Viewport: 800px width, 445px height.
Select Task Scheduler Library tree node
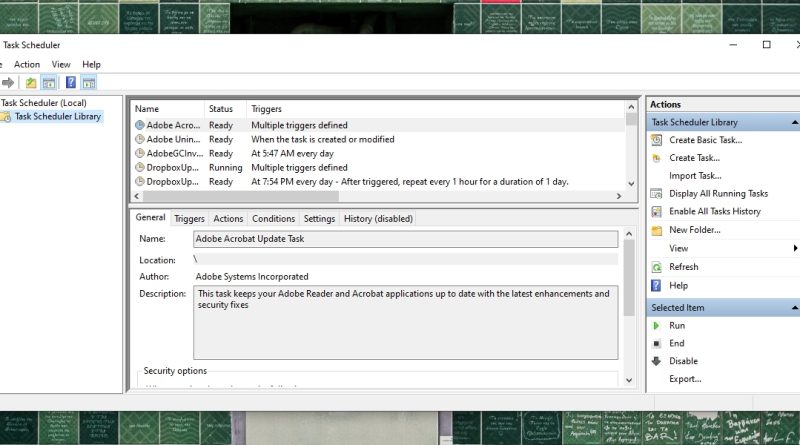[x=58, y=116]
